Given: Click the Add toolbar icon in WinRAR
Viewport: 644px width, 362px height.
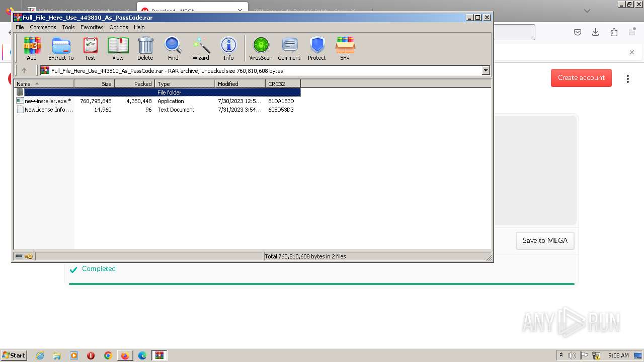Looking at the screenshot, I should point(32,49).
